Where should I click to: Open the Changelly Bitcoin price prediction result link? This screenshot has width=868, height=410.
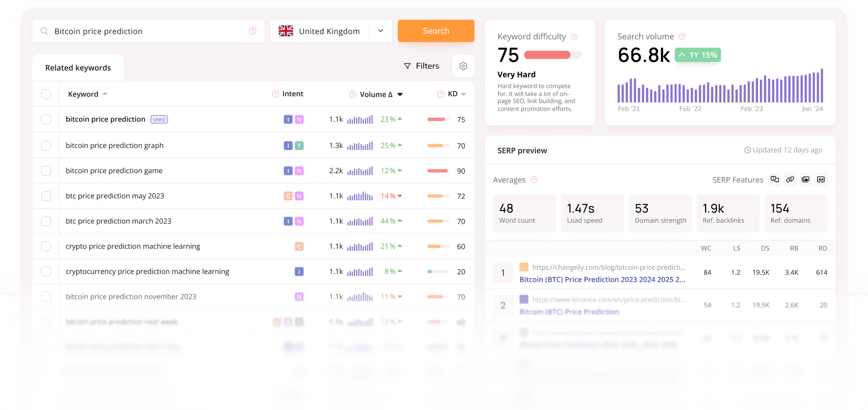602,279
